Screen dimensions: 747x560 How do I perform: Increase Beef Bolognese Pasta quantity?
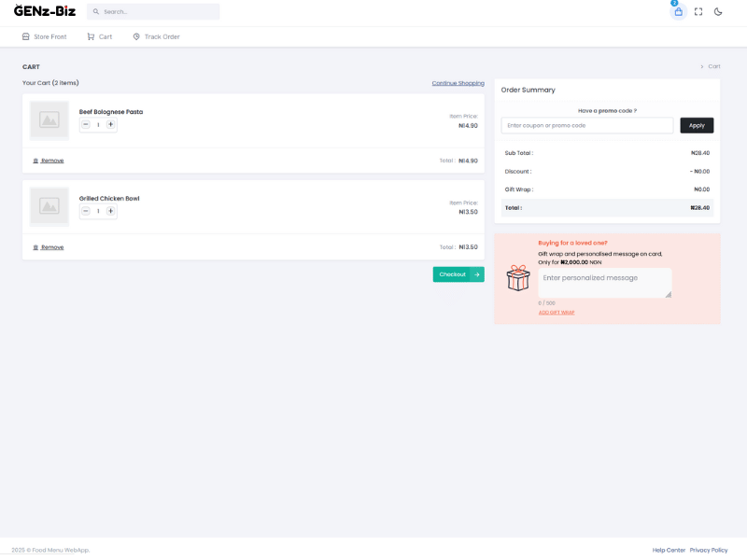pyautogui.click(x=111, y=124)
